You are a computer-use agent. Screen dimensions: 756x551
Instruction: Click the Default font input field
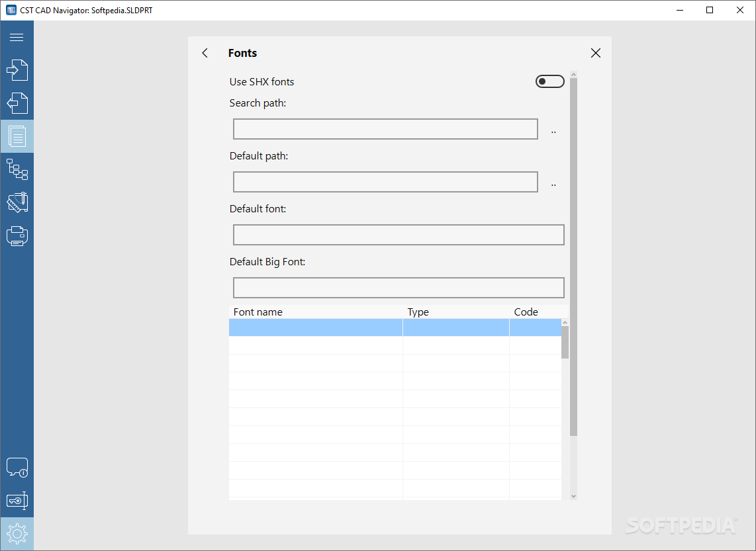click(x=399, y=235)
